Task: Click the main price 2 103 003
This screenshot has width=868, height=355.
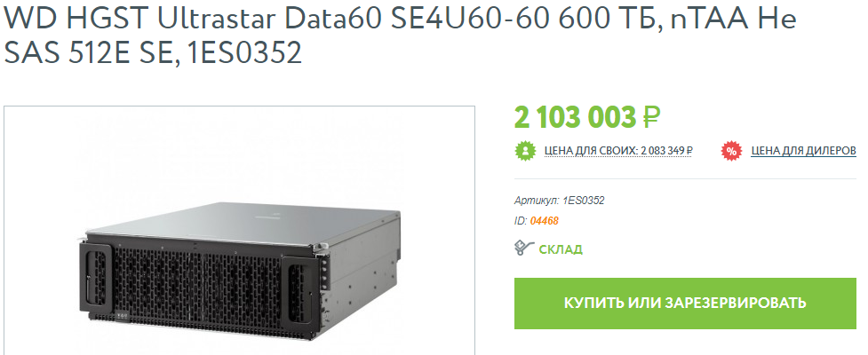Action: coord(575,117)
